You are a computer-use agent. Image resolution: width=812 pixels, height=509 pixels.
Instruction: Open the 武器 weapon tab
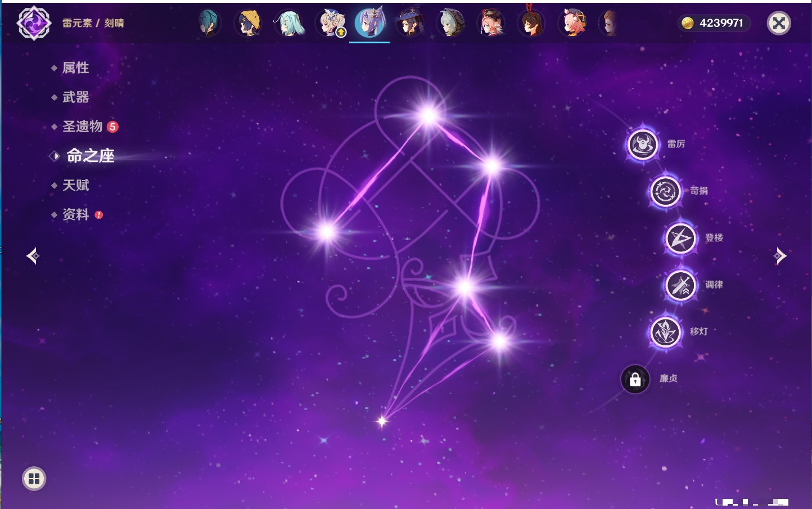coord(75,97)
